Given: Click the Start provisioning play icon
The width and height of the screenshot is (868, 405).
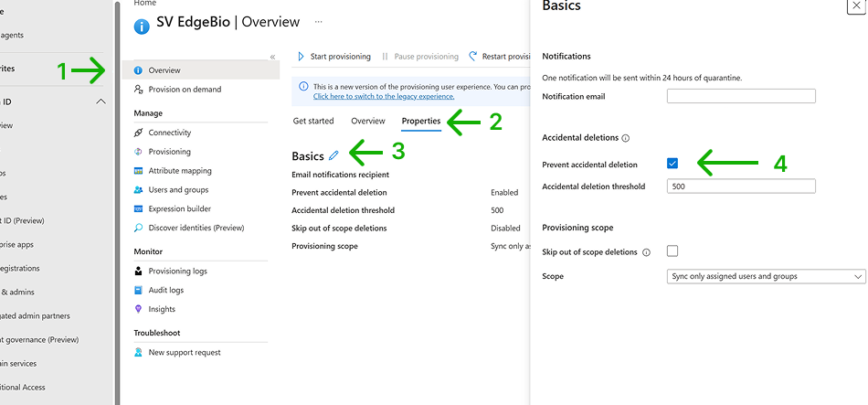Looking at the screenshot, I should point(302,57).
